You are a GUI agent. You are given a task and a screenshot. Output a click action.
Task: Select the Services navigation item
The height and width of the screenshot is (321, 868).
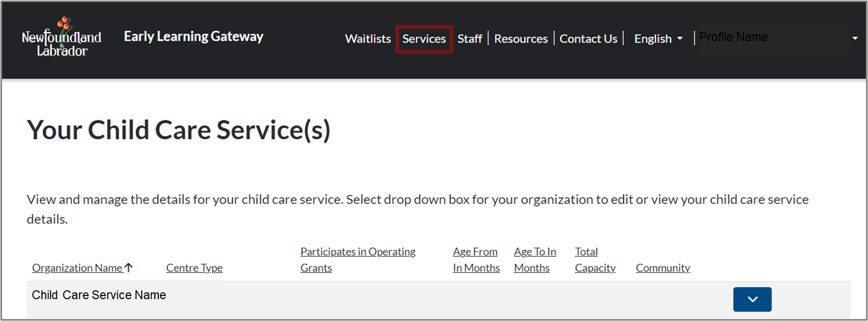tap(424, 39)
